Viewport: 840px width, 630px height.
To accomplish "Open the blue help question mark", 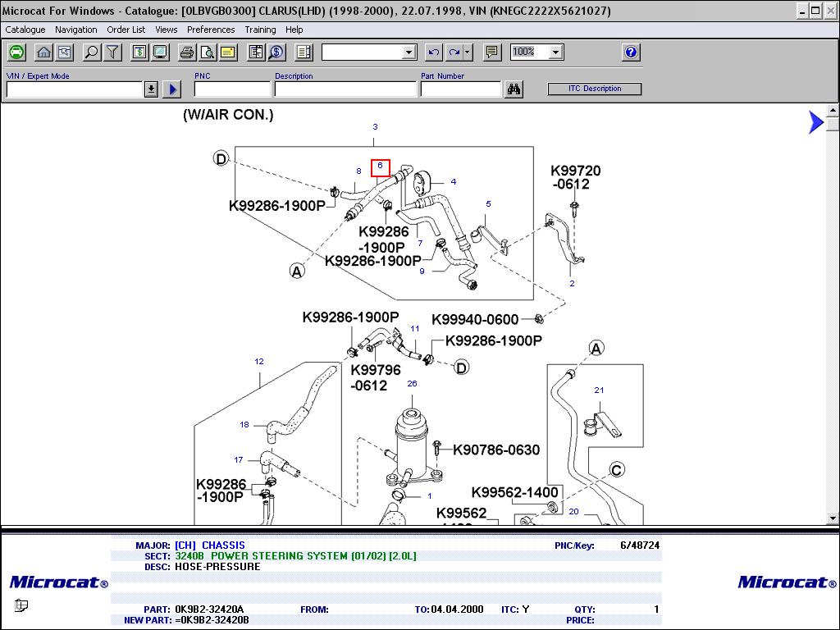I will [630, 52].
